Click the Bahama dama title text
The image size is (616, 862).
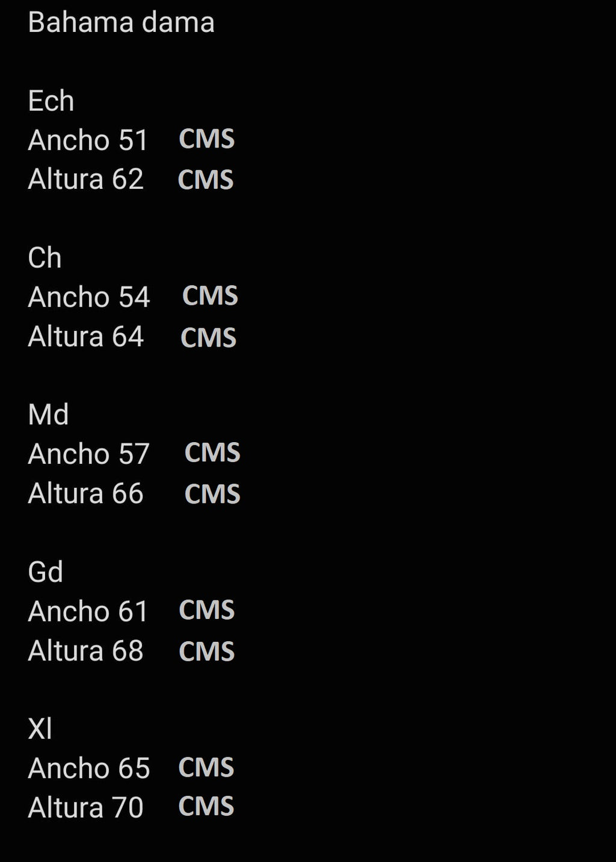(121, 23)
